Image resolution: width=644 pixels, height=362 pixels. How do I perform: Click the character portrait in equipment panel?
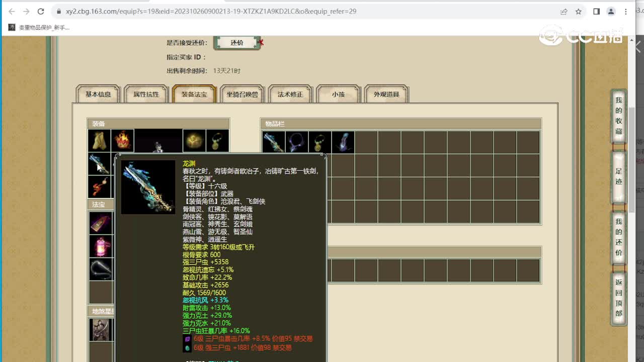click(158, 141)
